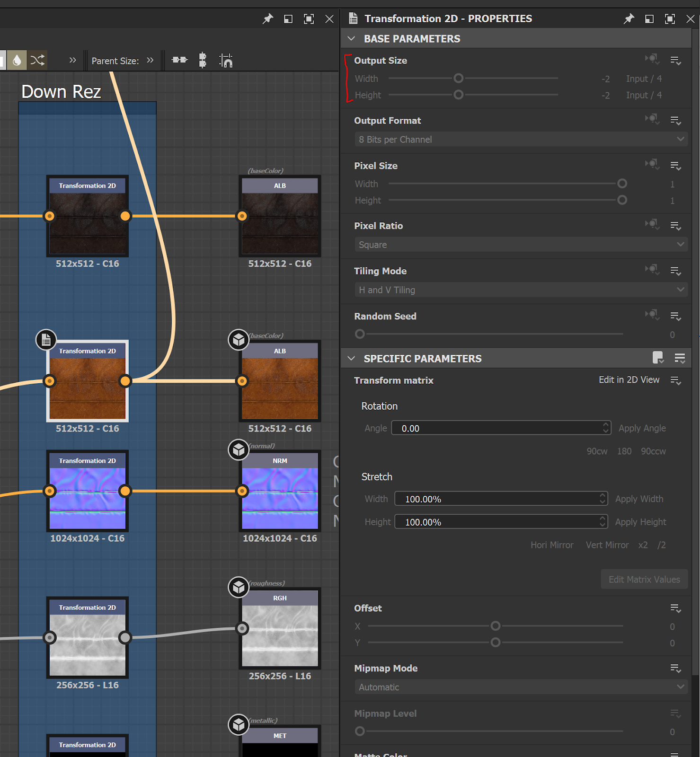Click the horizontal align nodes icon
700x757 pixels.
179,60
